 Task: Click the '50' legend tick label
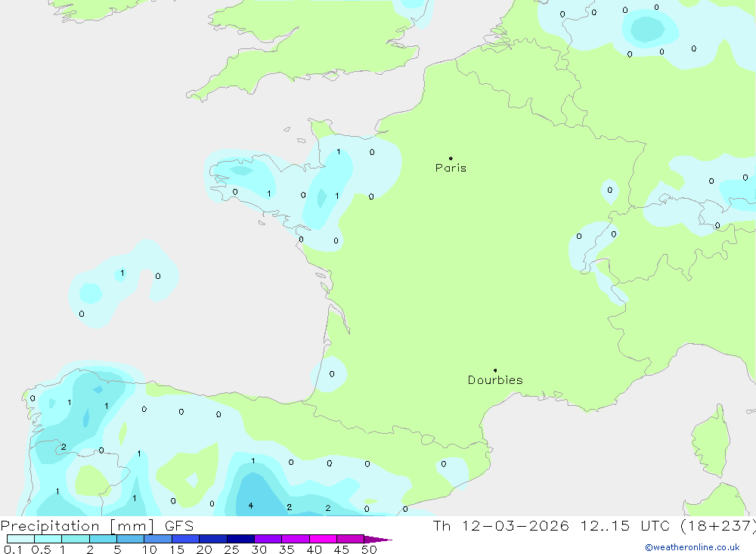click(369, 549)
